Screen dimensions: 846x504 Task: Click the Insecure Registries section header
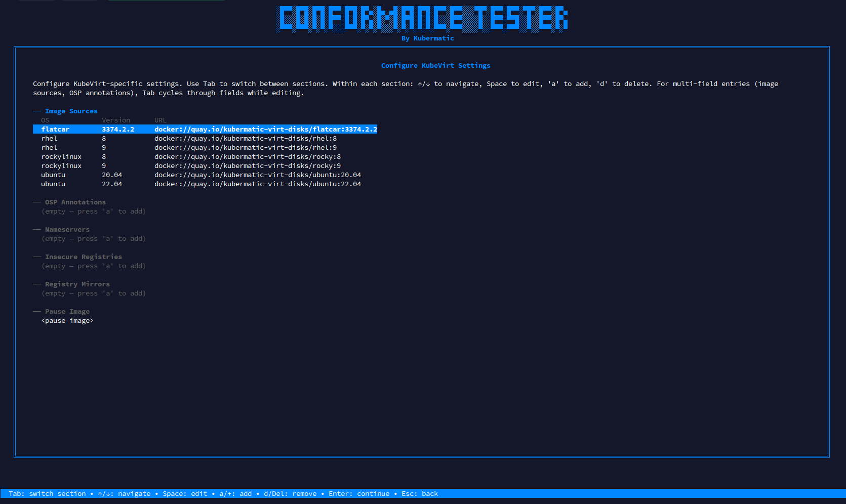pos(83,257)
